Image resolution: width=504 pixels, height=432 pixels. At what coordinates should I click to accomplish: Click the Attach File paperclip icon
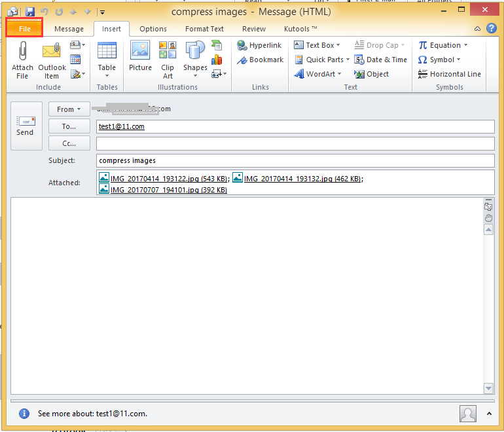[x=22, y=52]
